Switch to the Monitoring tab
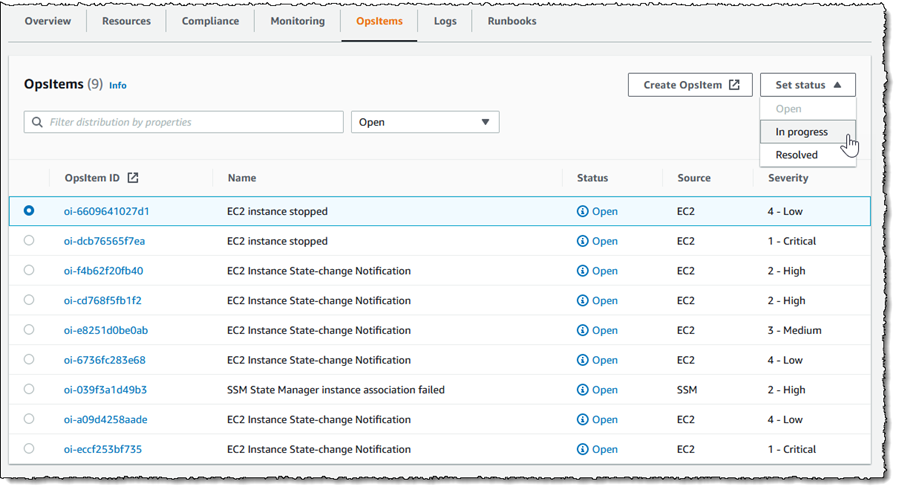Viewport: 900px width, 493px height. click(297, 21)
